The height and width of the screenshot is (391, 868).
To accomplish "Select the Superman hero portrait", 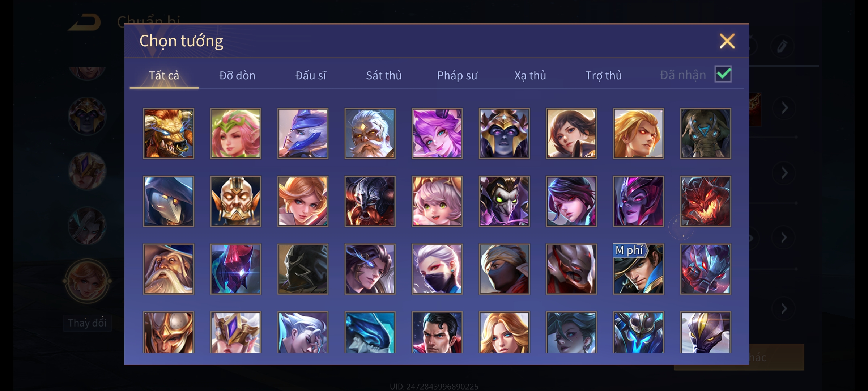I will tap(437, 332).
